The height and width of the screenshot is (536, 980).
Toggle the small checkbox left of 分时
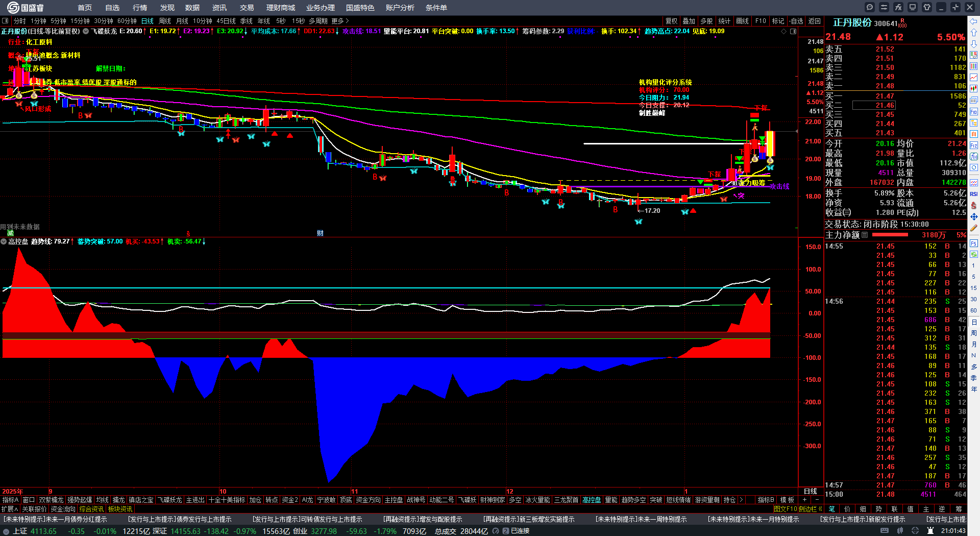(x=5, y=21)
